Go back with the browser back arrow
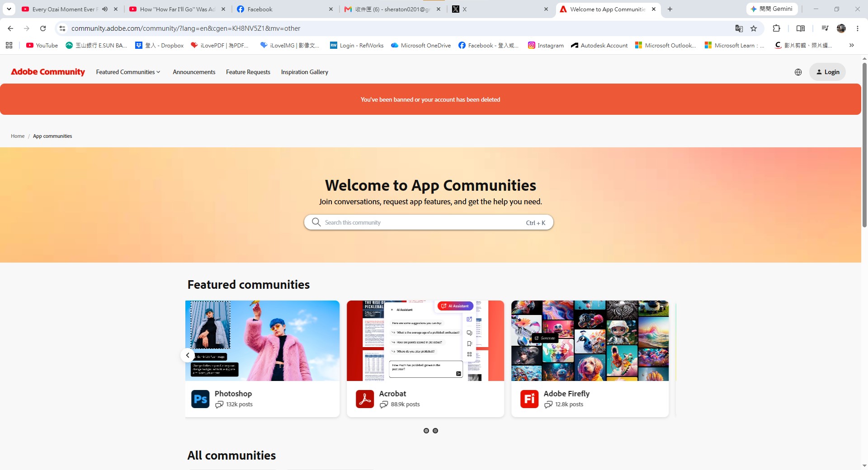This screenshot has height=470, width=868. pos(10,28)
